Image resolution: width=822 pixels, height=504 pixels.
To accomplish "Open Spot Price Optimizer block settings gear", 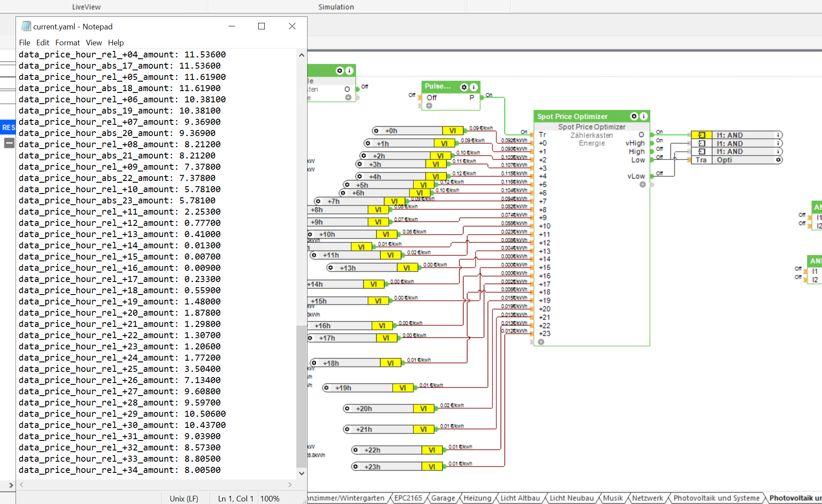I will pyautogui.click(x=634, y=116).
